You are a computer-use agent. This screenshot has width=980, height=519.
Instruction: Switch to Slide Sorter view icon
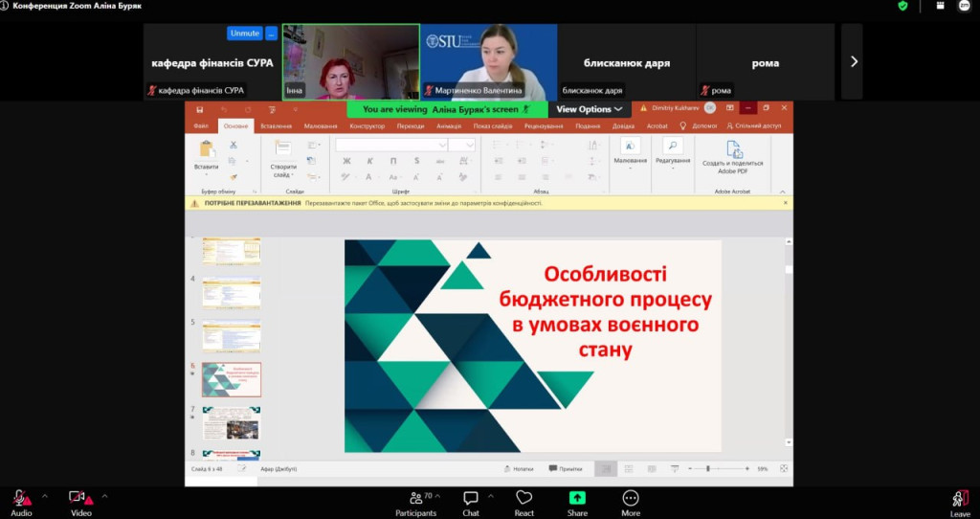(x=629, y=468)
